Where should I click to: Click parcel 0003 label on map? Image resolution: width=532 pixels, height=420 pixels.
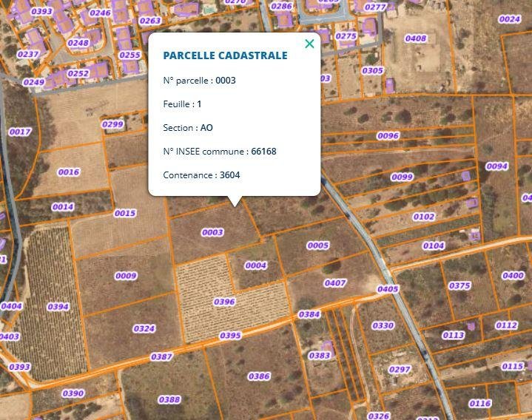pos(212,232)
